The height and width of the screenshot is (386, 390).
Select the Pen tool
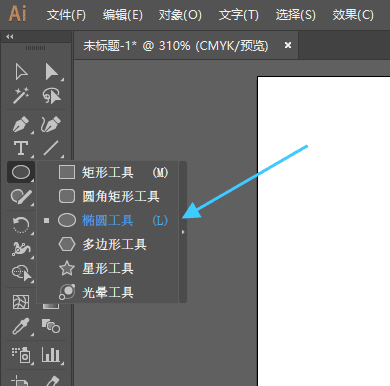[x=21, y=124]
